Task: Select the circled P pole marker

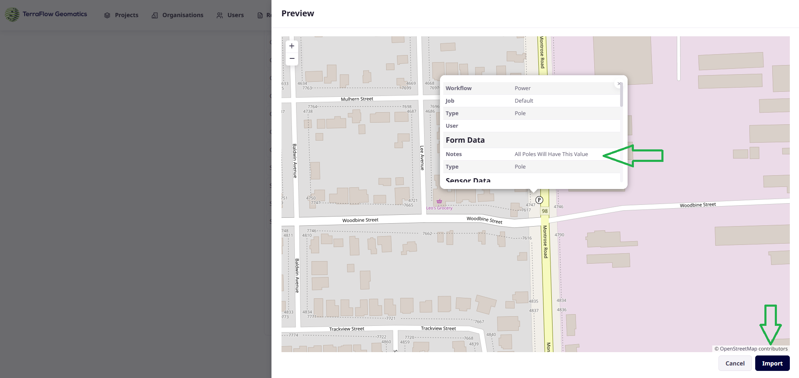Action: pos(539,200)
